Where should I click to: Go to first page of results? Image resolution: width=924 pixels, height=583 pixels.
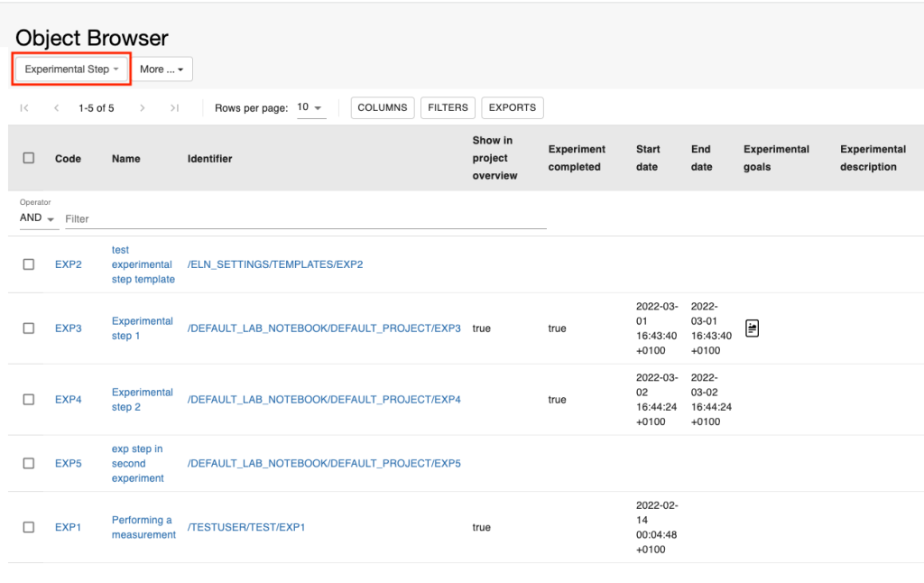tap(24, 108)
